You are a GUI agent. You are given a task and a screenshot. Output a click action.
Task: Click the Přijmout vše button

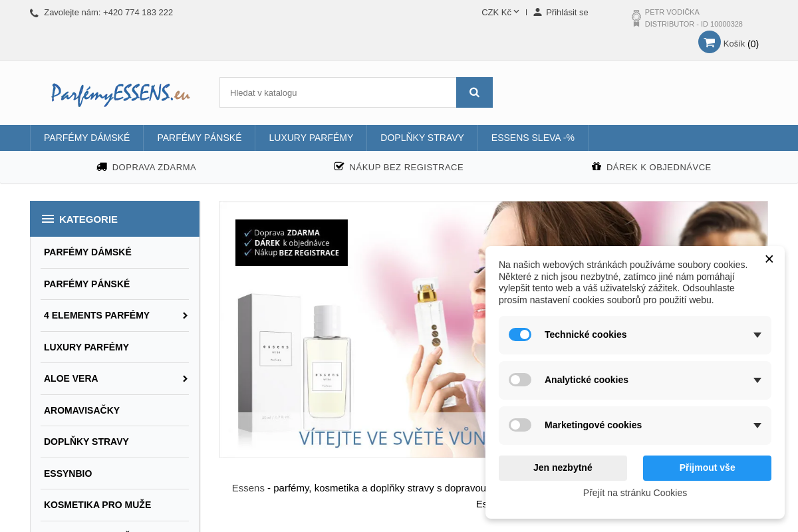(707, 467)
